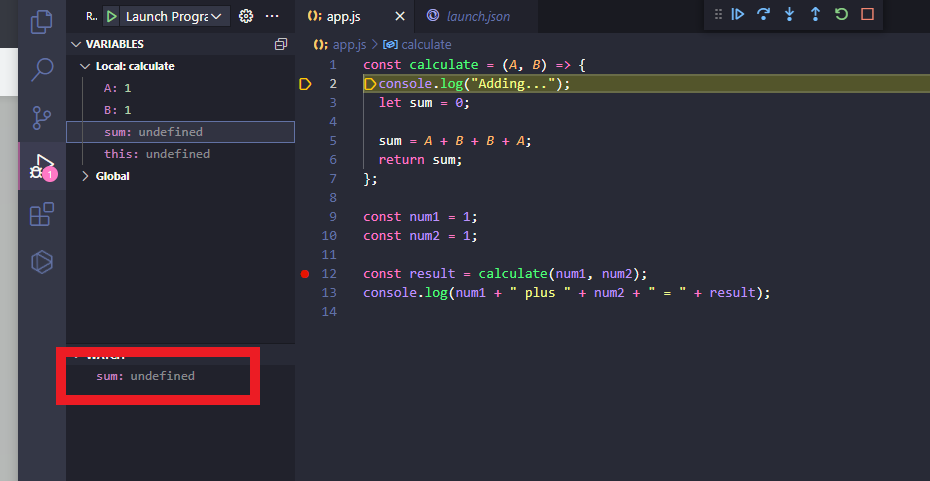
Task: Click the Step Over debug button
Action: (764, 14)
